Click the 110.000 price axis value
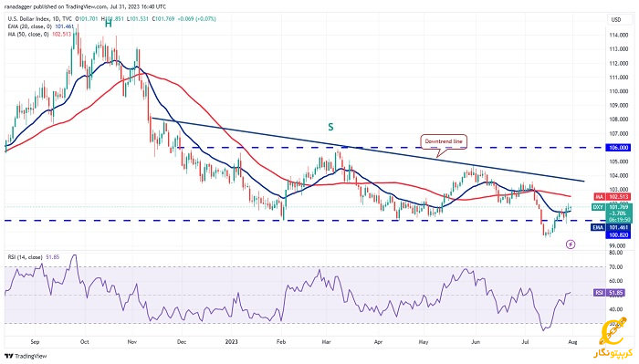Image resolution: width=639 pixels, height=364 pixels. [618, 91]
